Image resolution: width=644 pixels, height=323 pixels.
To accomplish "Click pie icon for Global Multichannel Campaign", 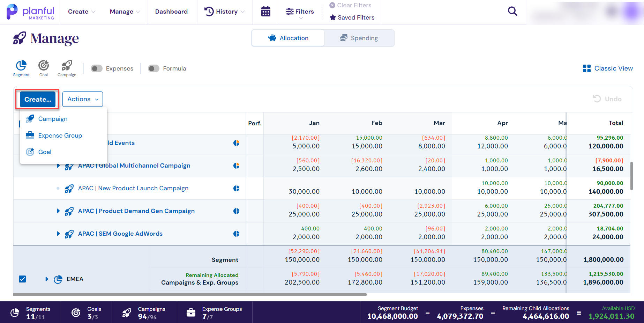I will [236, 166].
